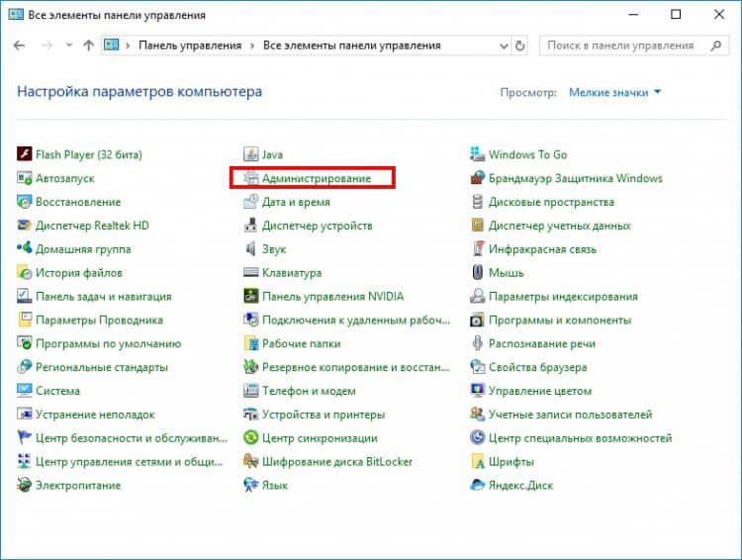Open recent locations dropdown arrow
742x560 pixels.
pyautogui.click(x=69, y=45)
